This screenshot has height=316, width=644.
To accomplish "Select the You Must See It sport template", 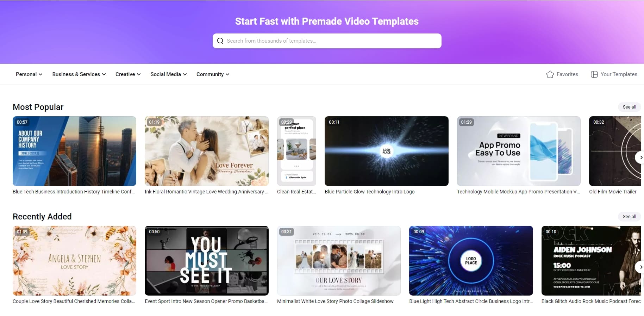I will [x=206, y=261].
